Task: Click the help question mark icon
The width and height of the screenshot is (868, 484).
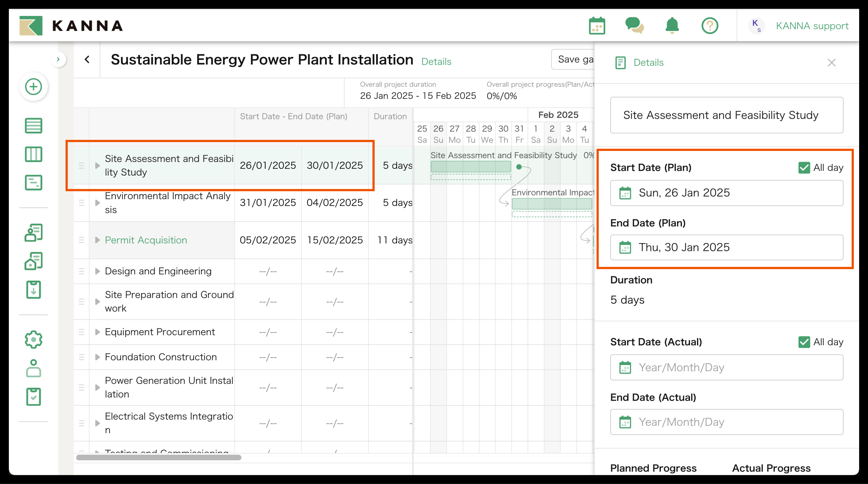Action: [710, 26]
